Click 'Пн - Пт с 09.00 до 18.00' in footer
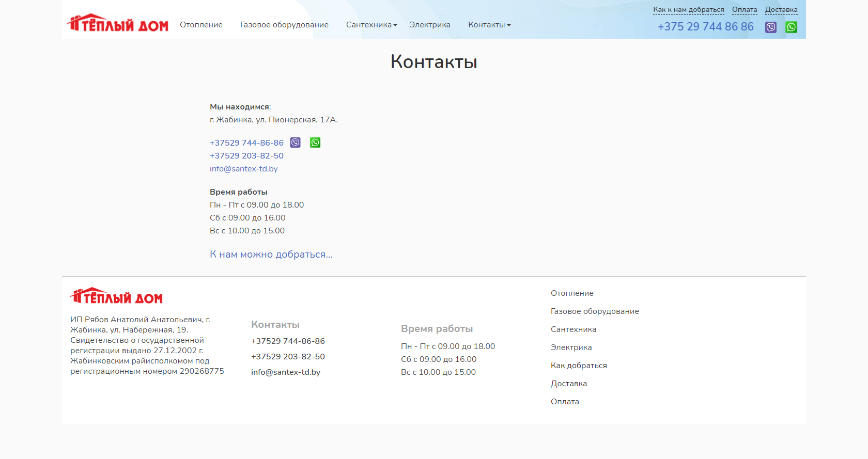This screenshot has height=459, width=868. click(448, 346)
